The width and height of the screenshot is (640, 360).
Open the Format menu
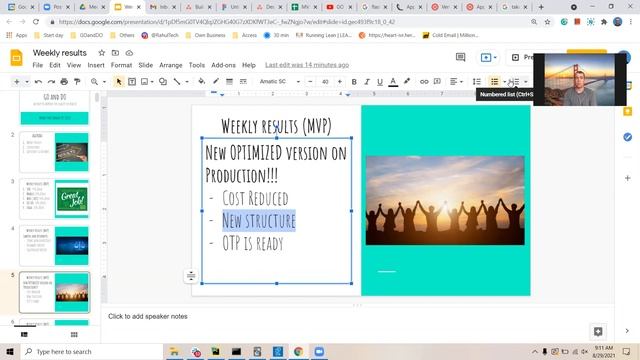(121, 65)
